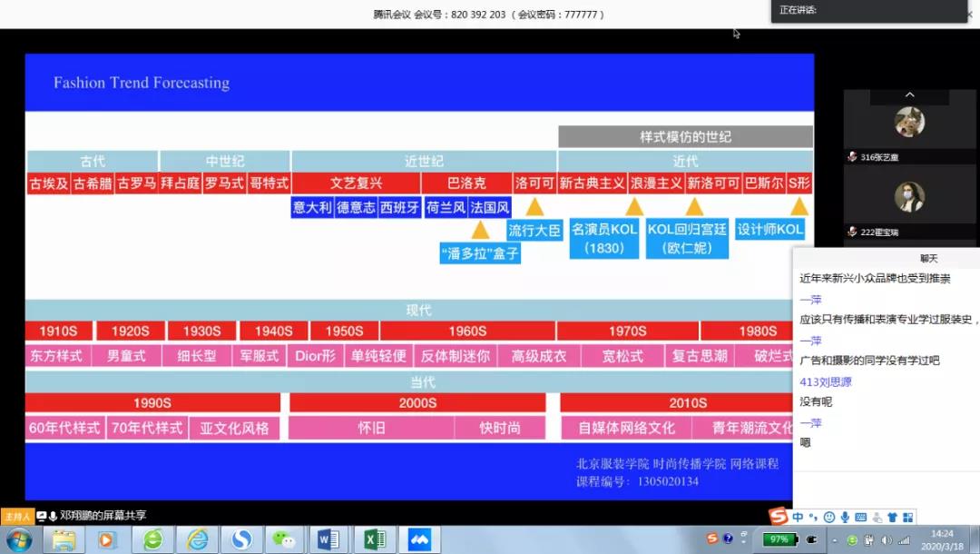The width and height of the screenshot is (980, 554).
Task: Open Microsoft Word from the taskbar
Action: [x=328, y=539]
